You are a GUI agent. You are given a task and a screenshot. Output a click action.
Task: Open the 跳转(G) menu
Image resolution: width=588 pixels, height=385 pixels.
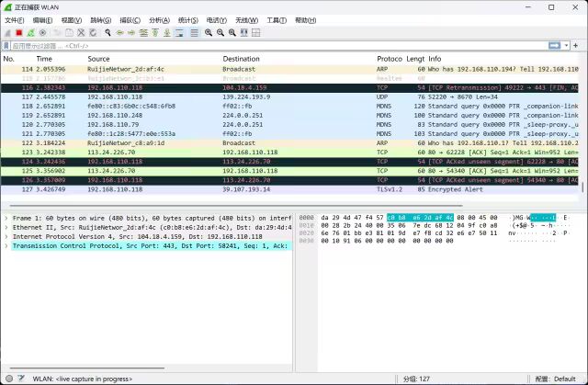tap(100, 20)
